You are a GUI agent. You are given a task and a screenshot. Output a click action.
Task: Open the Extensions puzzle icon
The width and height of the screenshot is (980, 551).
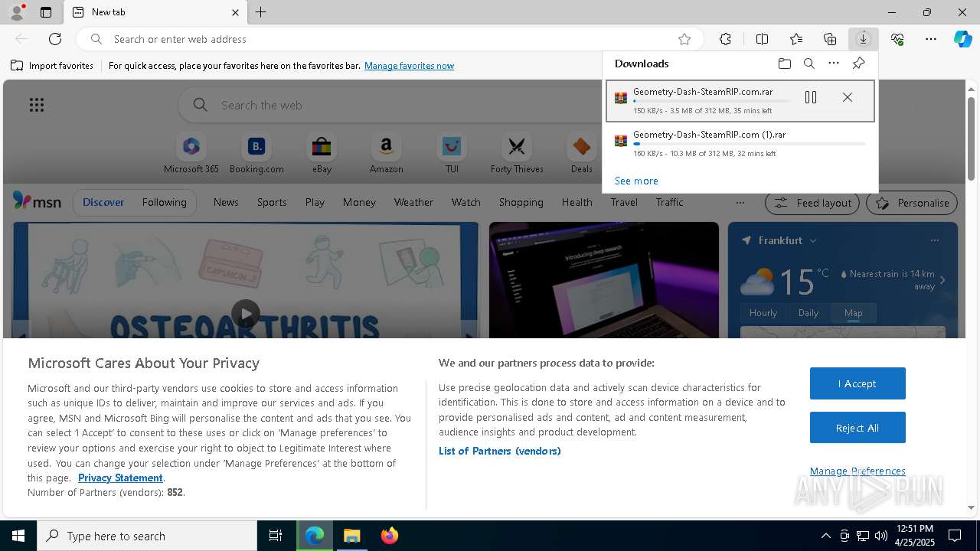point(725,39)
